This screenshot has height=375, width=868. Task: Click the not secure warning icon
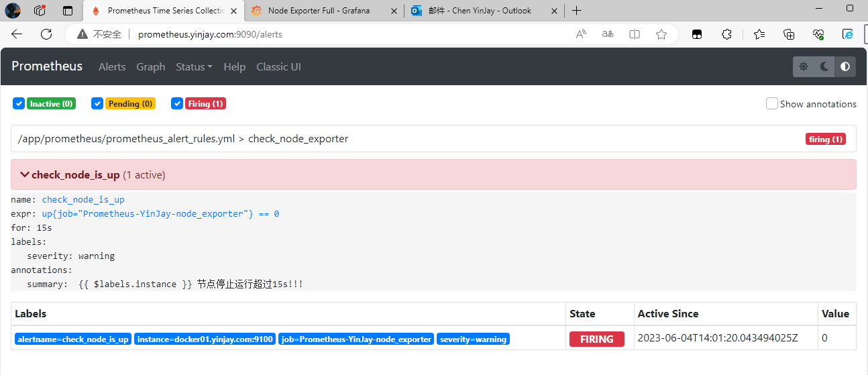[x=83, y=34]
